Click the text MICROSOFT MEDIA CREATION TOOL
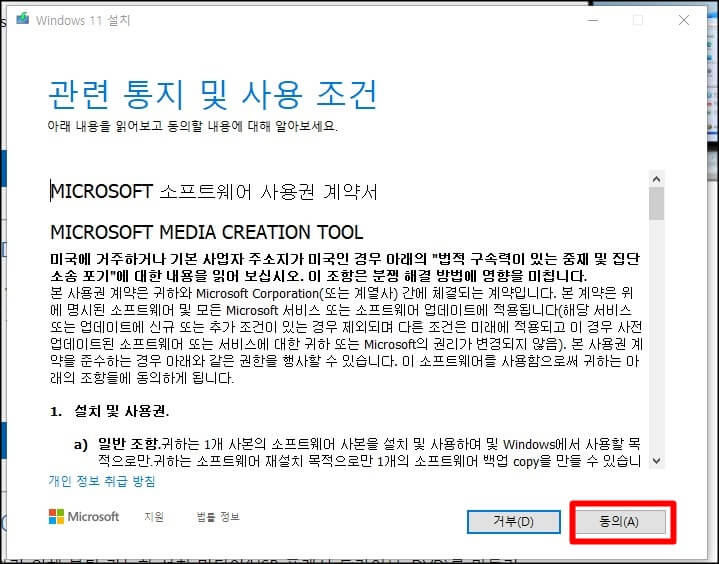719x564 pixels. tap(206, 232)
